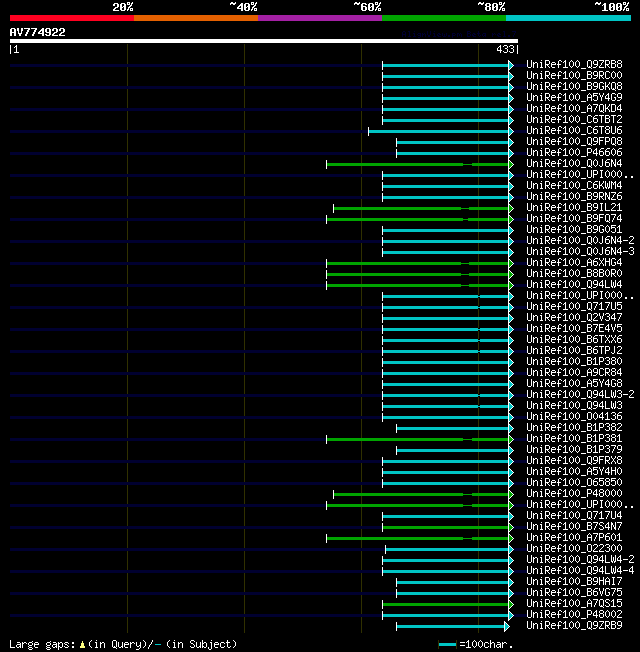Select the UniRef100_P48000 label
This screenshot has width=640, height=652.
coord(574,494)
